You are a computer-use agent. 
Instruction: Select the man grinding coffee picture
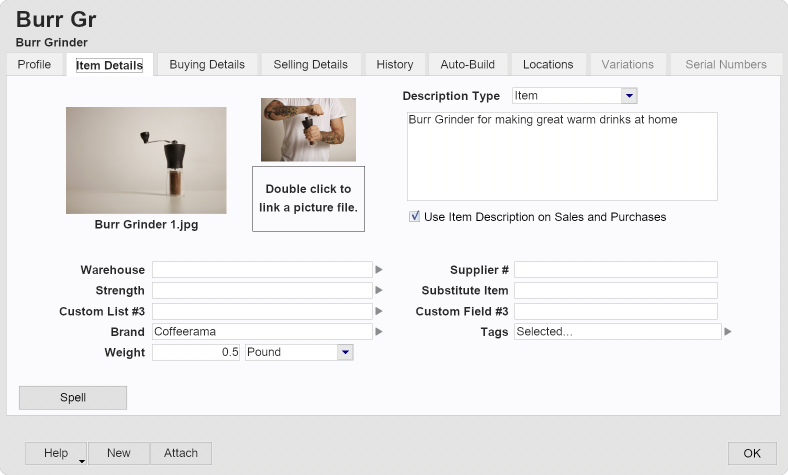[x=309, y=130]
